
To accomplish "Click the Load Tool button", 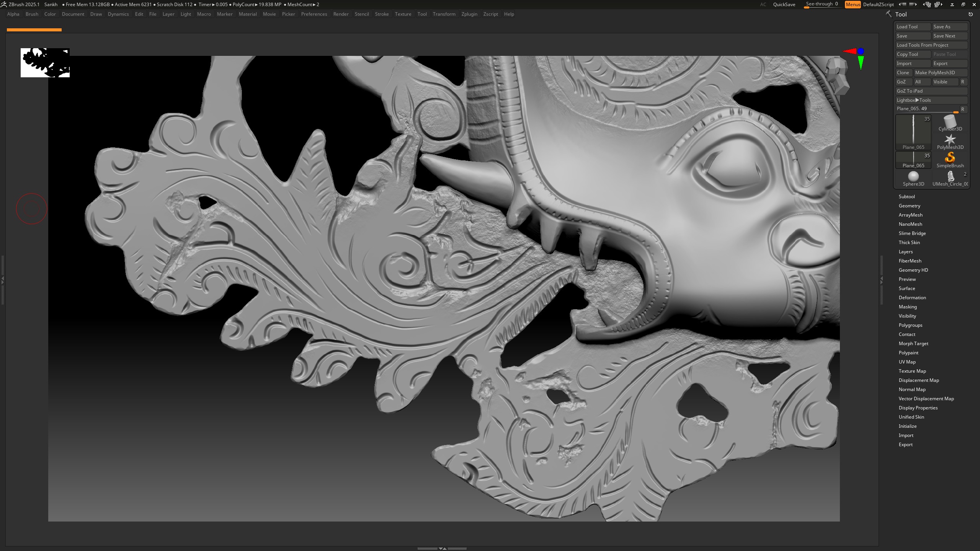I will 913,27.
